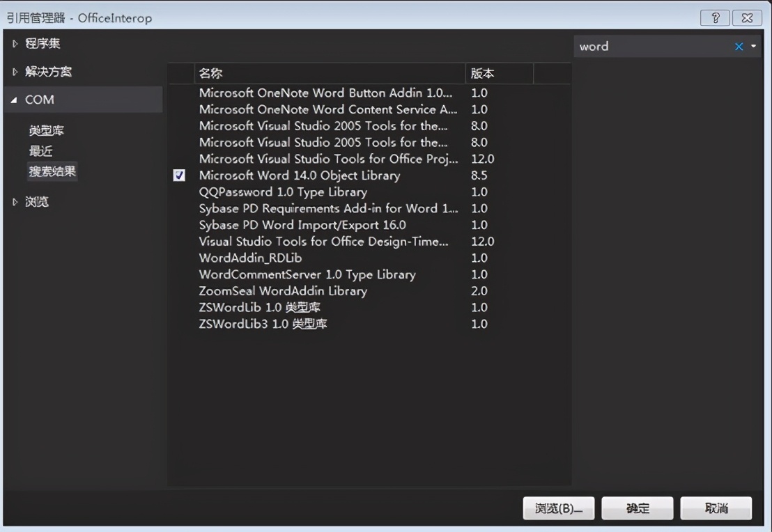Open the search box dropdown arrow

tap(754, 47)
